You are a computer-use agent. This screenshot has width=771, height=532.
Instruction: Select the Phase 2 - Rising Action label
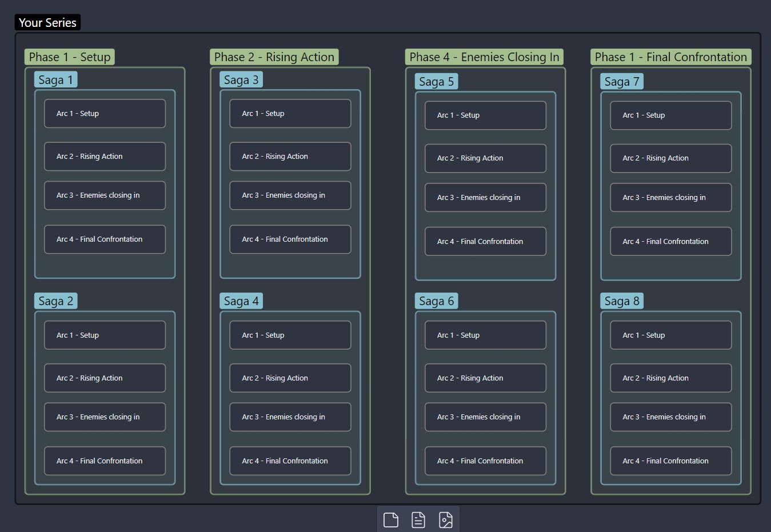(x=274, y=57)
